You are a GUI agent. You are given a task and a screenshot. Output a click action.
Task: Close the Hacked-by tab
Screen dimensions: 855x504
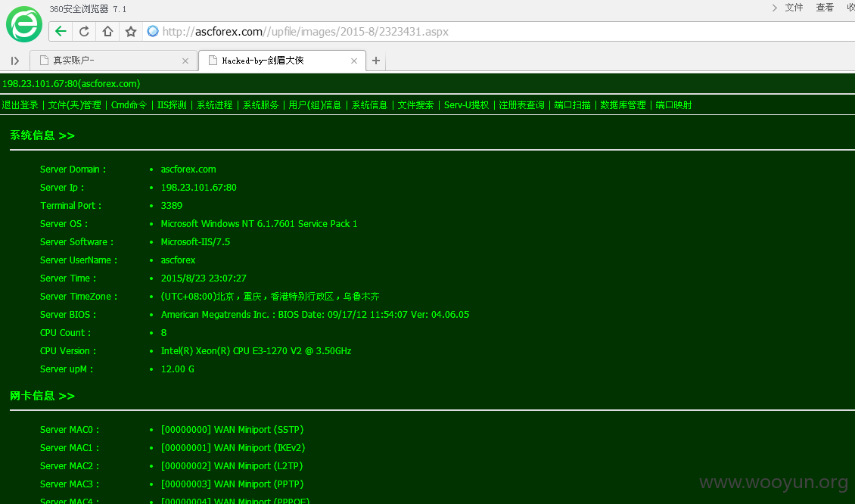click(354, 61)
